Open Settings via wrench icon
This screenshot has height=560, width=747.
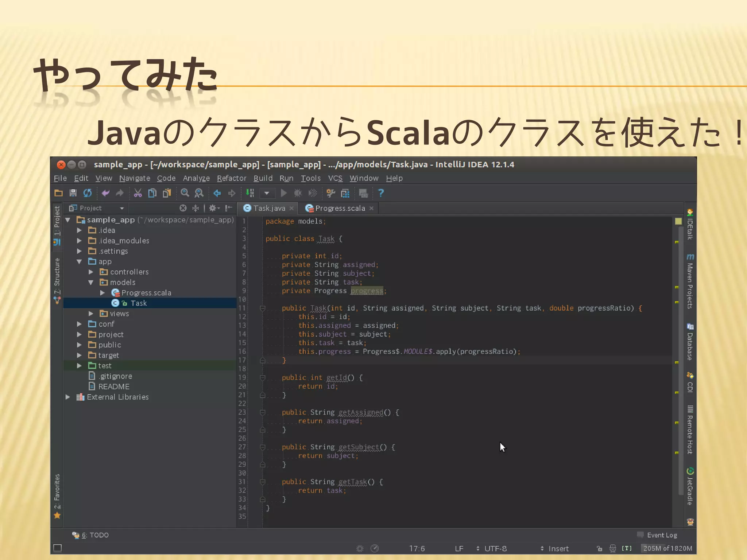click(x=331, y=193)
